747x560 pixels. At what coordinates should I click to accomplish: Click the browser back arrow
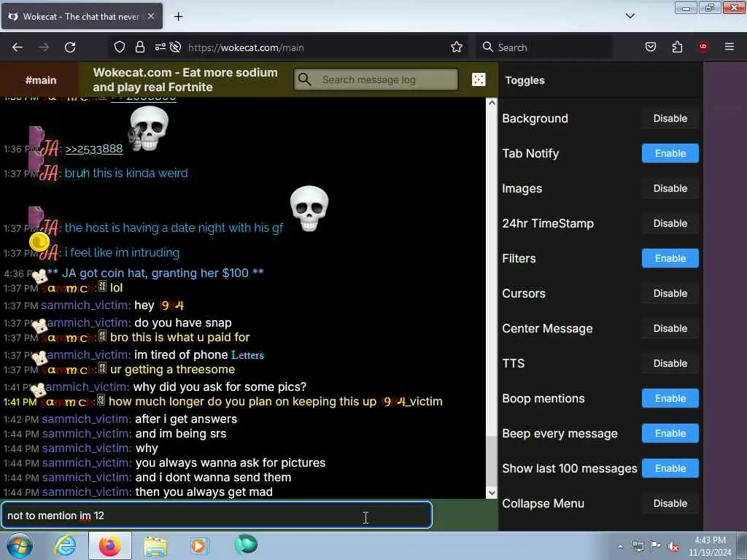click(x=18, y=47)
